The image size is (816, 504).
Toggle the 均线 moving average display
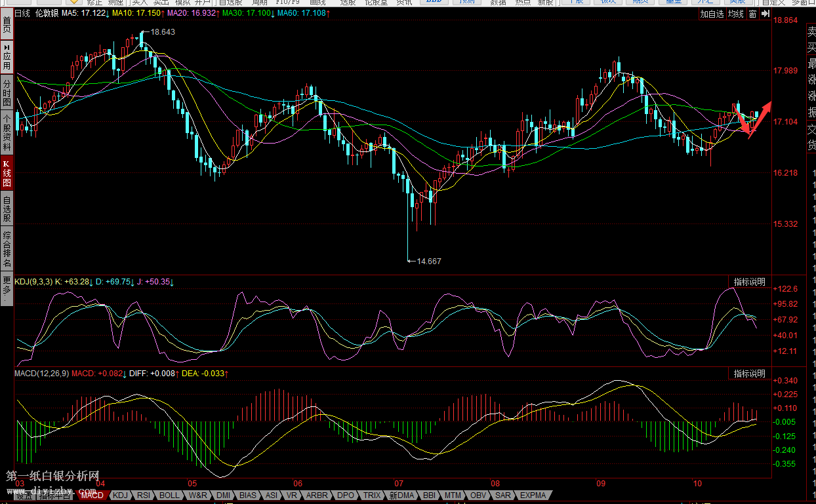[x=736, y=14]
